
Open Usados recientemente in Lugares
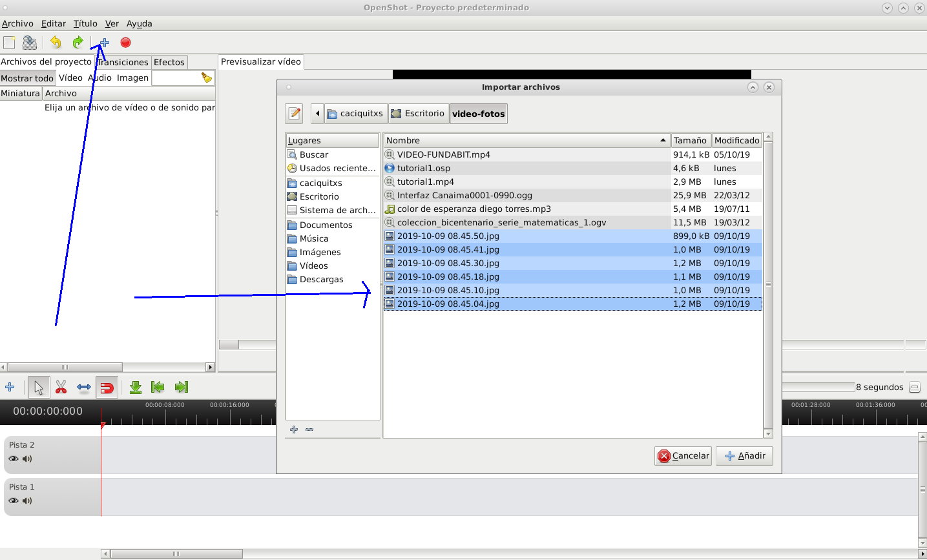333,169
